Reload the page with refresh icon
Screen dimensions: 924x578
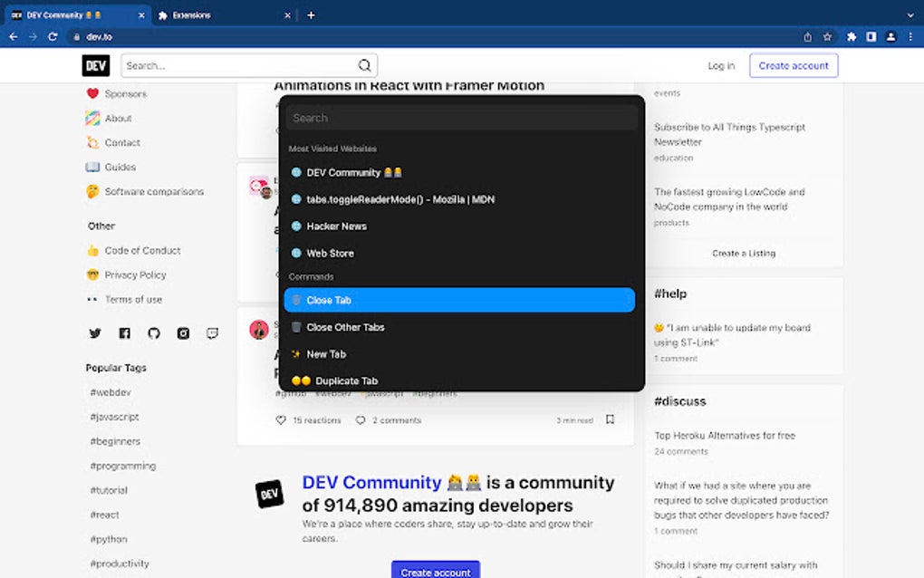tap(53, 36)
